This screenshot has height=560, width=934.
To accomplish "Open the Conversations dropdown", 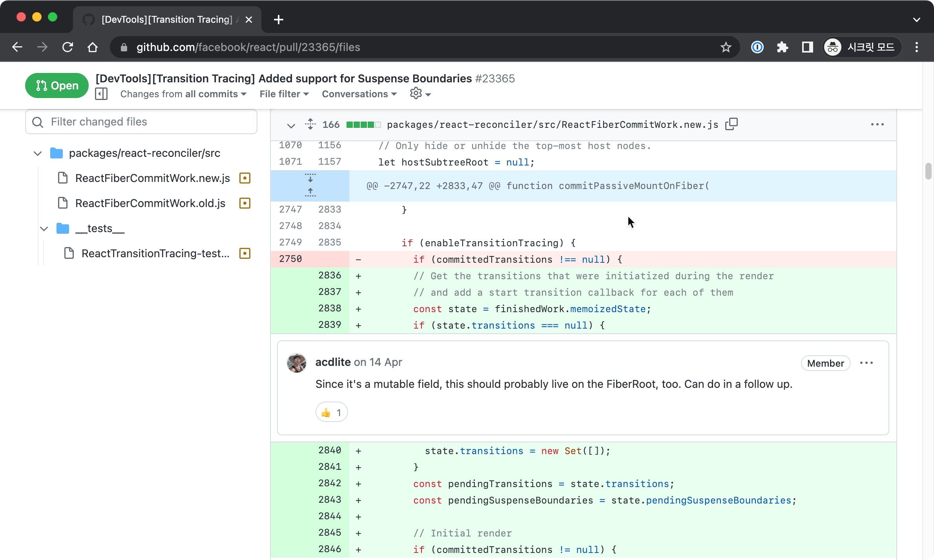I will coord(359,94).
